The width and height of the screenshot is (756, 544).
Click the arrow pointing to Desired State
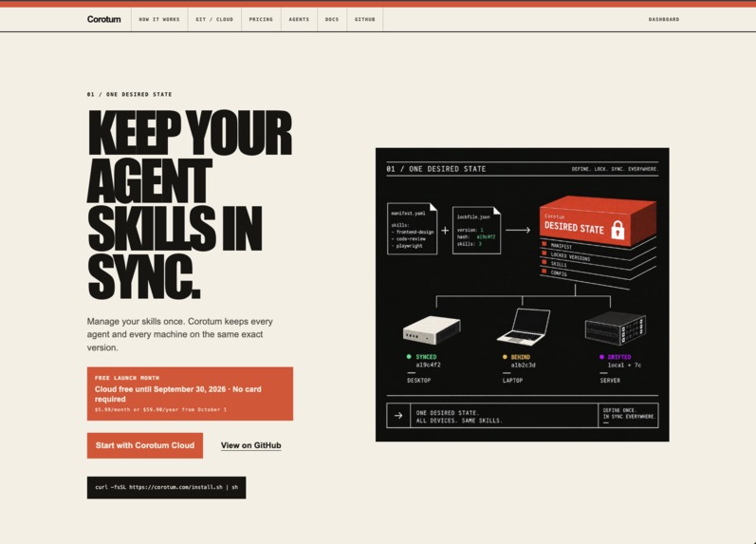pos(518,231)
